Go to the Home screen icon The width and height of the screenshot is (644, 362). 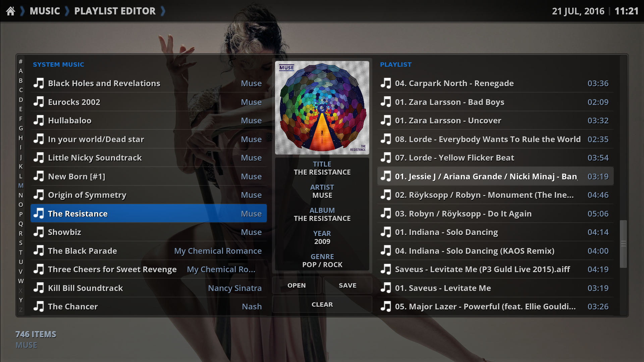pos(11,11)
